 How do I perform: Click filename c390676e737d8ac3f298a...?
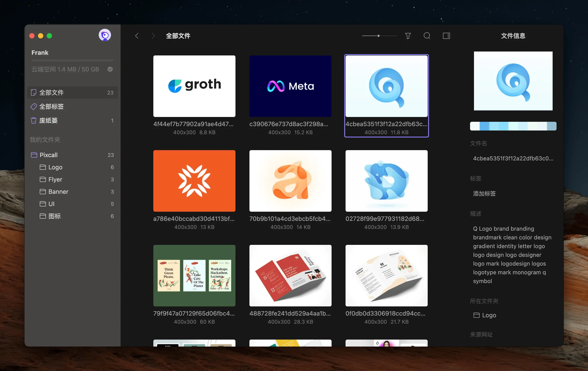pos(289,124)
